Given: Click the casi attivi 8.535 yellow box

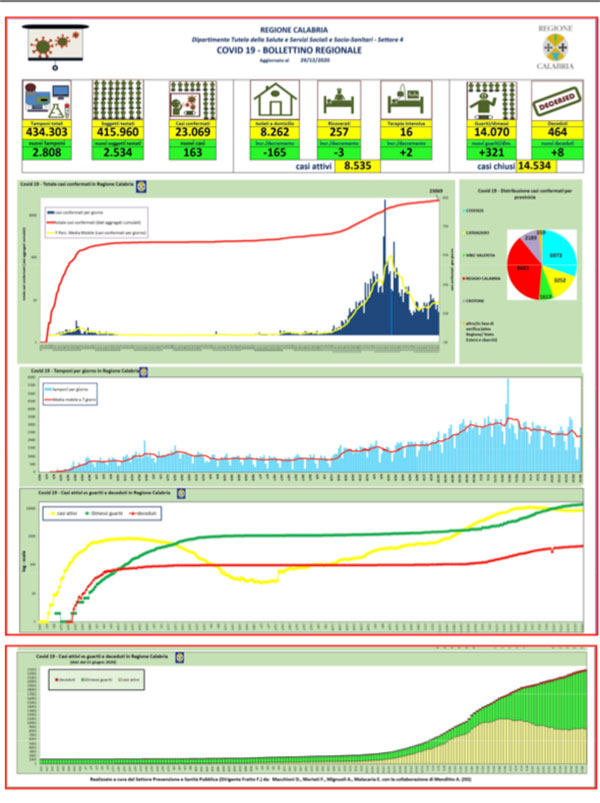Looking at the screenshot, I should (x=358, y=166).
